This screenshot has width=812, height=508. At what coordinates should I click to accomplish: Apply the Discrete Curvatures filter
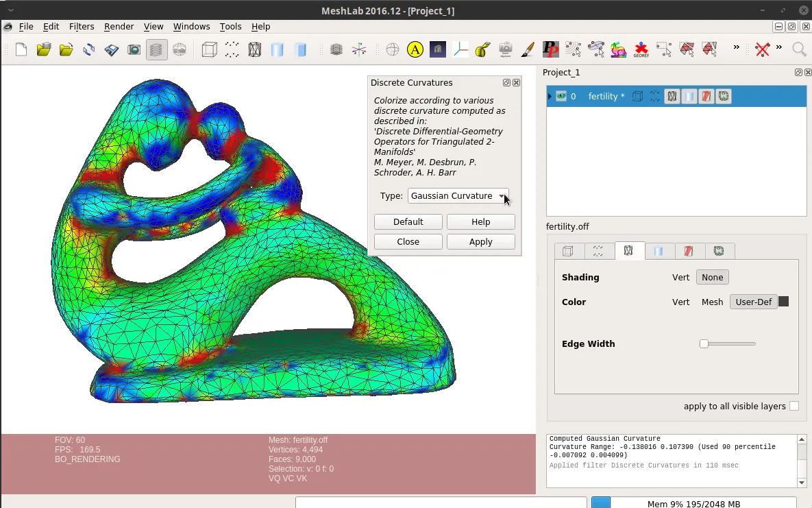point(480,241)
